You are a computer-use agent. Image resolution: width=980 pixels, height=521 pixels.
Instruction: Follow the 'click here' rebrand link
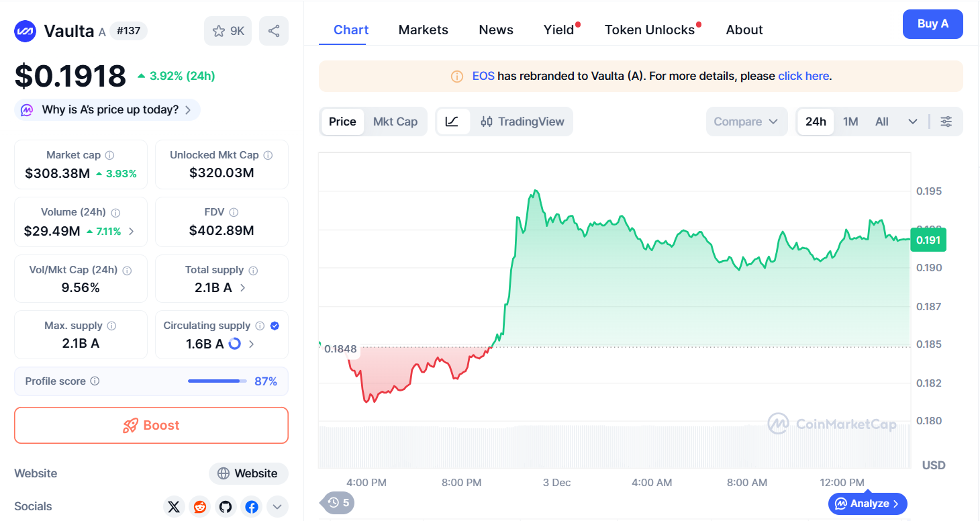[803, 76]
